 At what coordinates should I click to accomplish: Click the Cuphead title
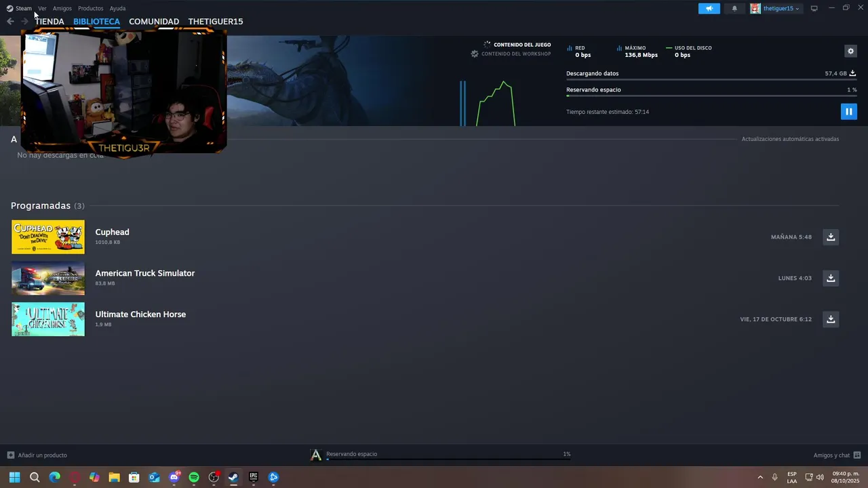point(112,232)
